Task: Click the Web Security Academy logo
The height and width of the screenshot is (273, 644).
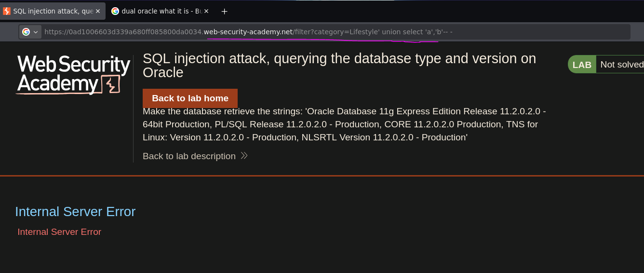Action: 73,75
